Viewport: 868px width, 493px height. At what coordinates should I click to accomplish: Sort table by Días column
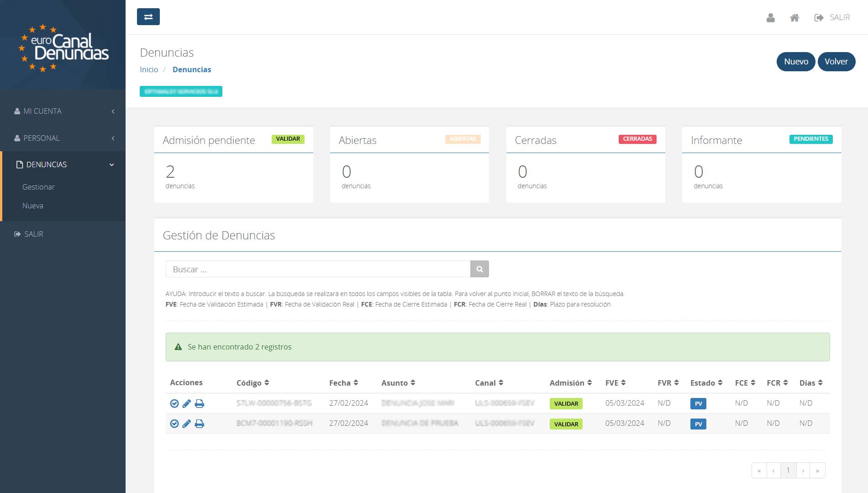tap(811, 383)
